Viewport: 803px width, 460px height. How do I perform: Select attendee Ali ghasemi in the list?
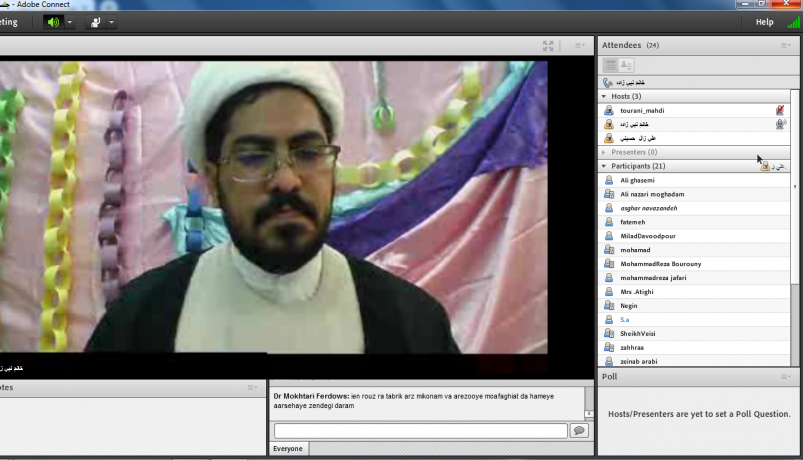(637, 180)
